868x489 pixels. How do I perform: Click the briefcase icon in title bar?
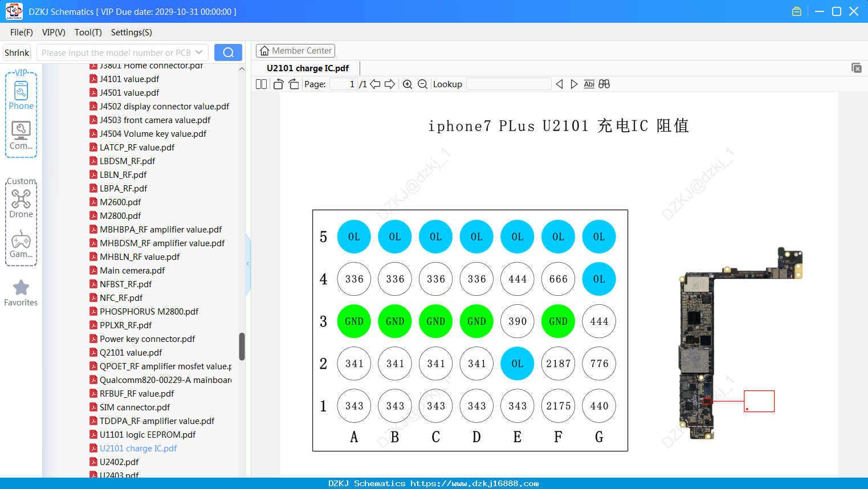797,11
